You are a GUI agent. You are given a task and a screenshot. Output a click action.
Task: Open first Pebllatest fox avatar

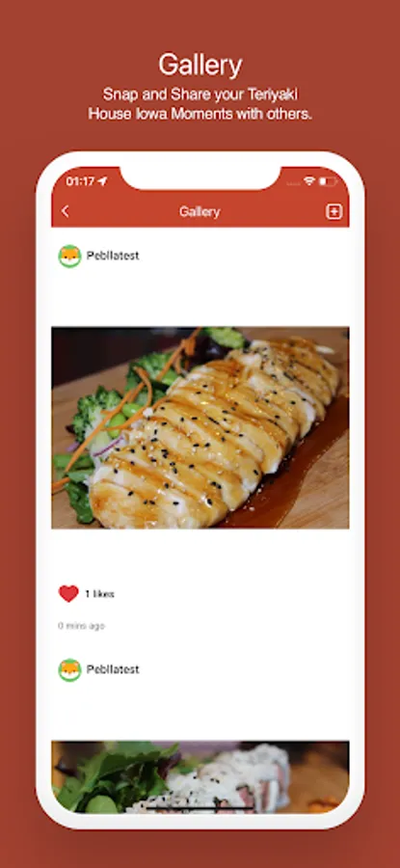click(x=69, y=256)
